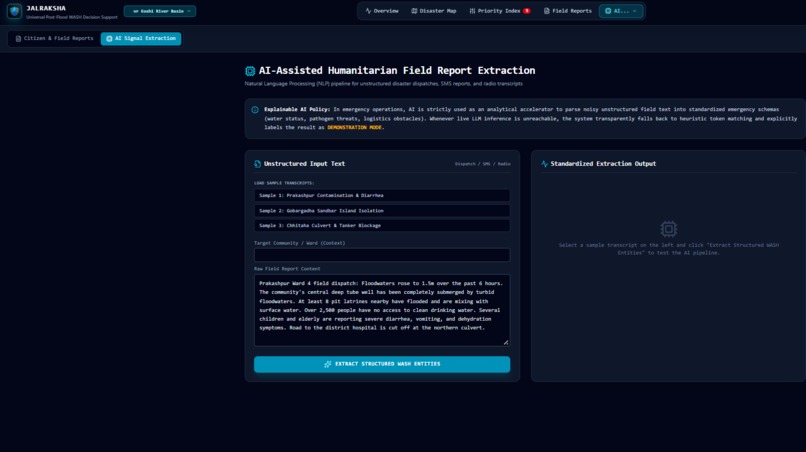
Task: Click the Dispatch / SMS / Radio label
Action: coord(483,164)
